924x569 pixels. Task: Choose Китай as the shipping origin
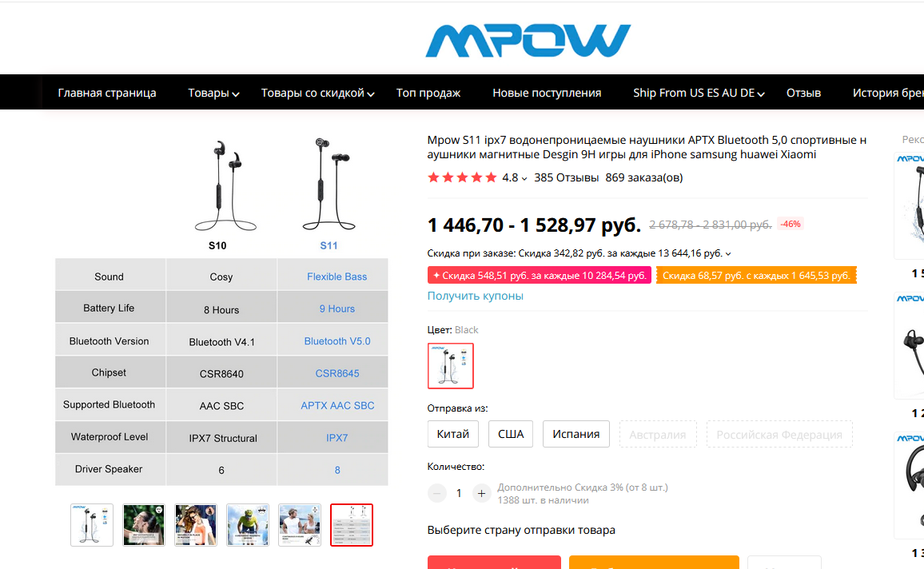pos(452,434)
